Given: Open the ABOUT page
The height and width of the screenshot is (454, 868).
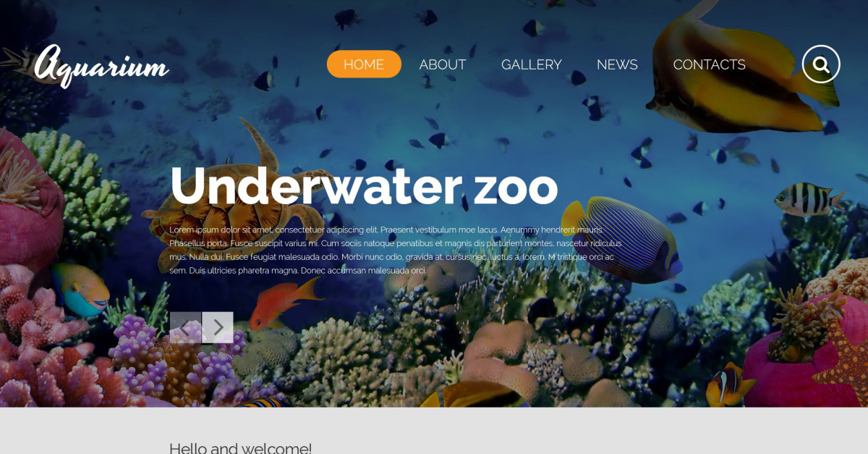Looking at the screenshot, I should [443, 64].
